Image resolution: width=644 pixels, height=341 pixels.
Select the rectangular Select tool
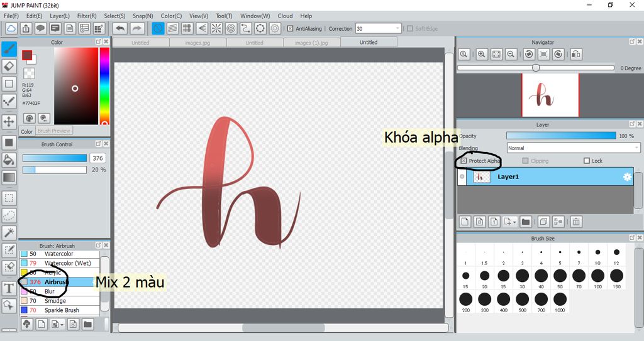[9, 198]
